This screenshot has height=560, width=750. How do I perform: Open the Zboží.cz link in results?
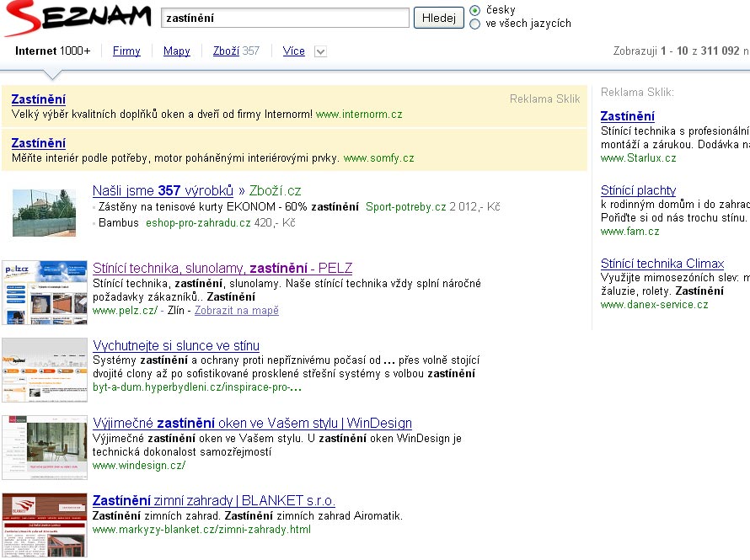tap(275, 190)
